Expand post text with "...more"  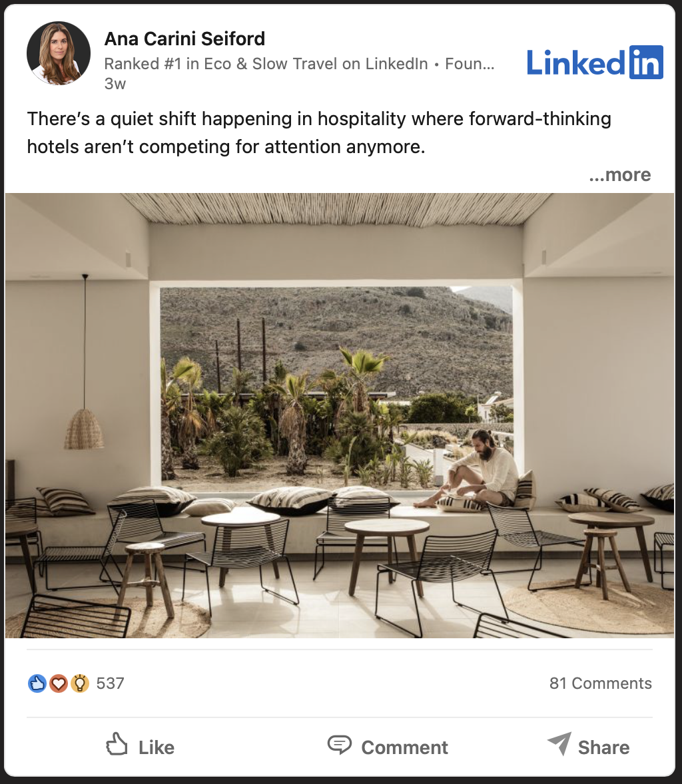(x=619, y=174)
